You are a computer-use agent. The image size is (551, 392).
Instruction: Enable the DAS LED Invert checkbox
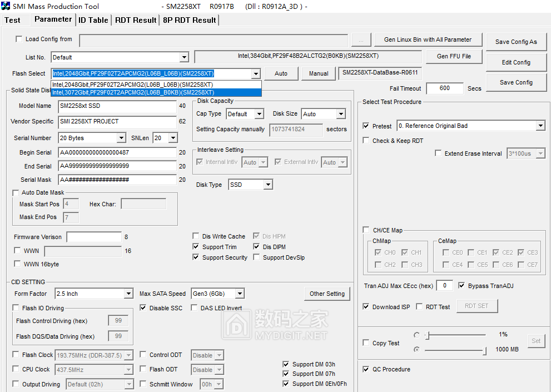tap(194, 308)
